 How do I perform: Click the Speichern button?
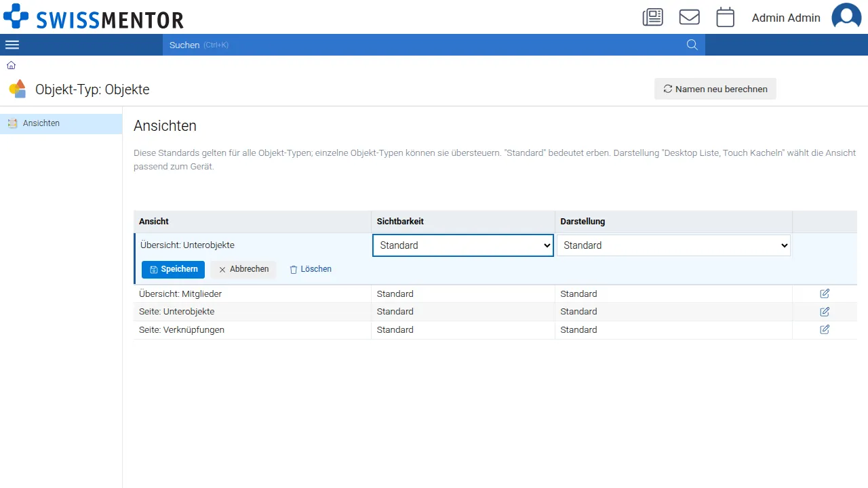pos(173,269)
